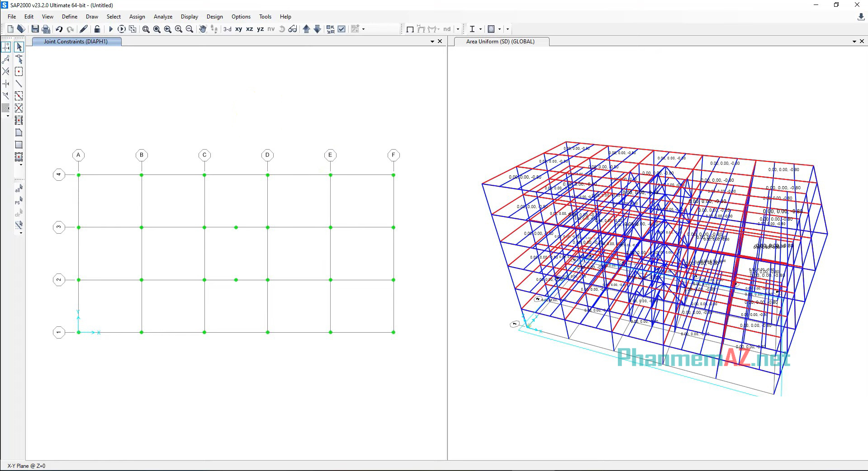Expand the I-section frame design dropdown arrow
This screenshot has width=868, height=471.
pyautogui.click(x=480, y=29)
